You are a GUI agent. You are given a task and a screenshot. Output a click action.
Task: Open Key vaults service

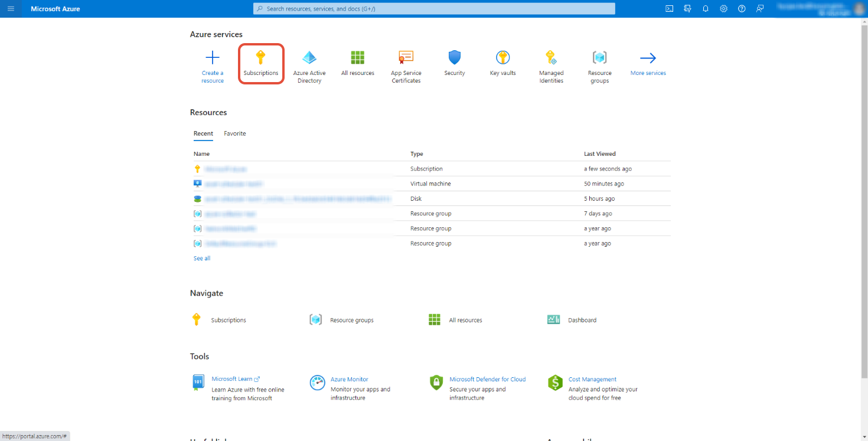tap(502, 58)
